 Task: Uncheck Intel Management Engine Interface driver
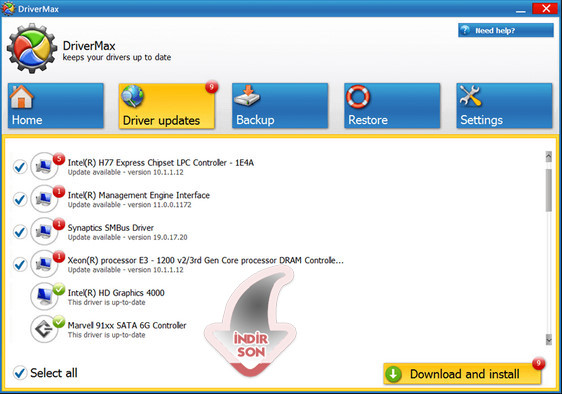pyautogui.click(x=20, y=199)
